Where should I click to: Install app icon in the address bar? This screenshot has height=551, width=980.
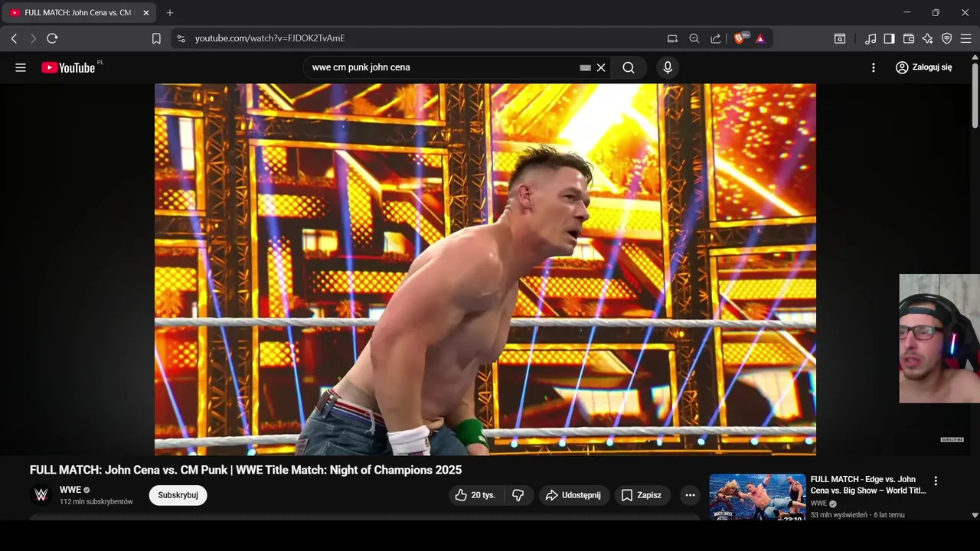click(x=672, y=38)
